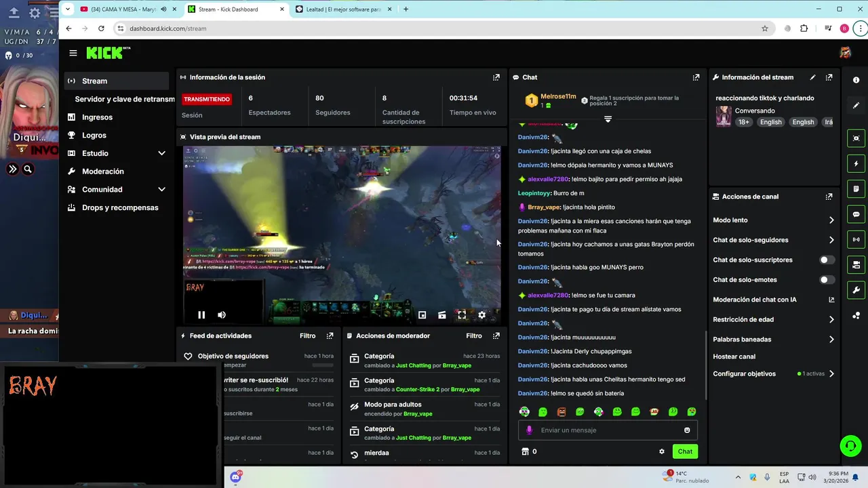The height and width of the screenshot is (488, 868).
Task: Switch to the CAMA Y MESA YouTube tab
Action: (127, 9)
